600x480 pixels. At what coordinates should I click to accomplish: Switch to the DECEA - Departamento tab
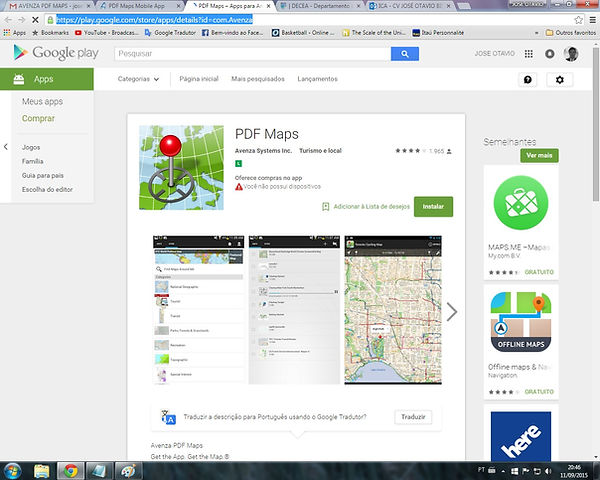[320, 6]
